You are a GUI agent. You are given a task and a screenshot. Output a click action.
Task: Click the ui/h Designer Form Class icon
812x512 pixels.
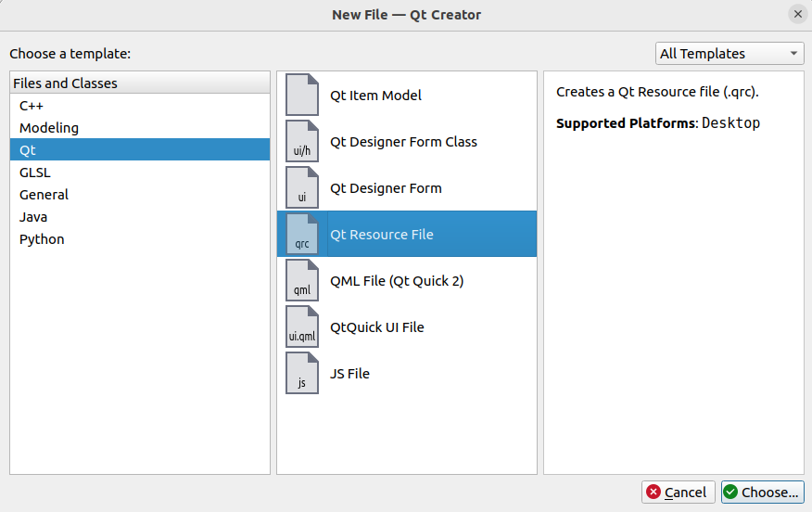point(301,142)
